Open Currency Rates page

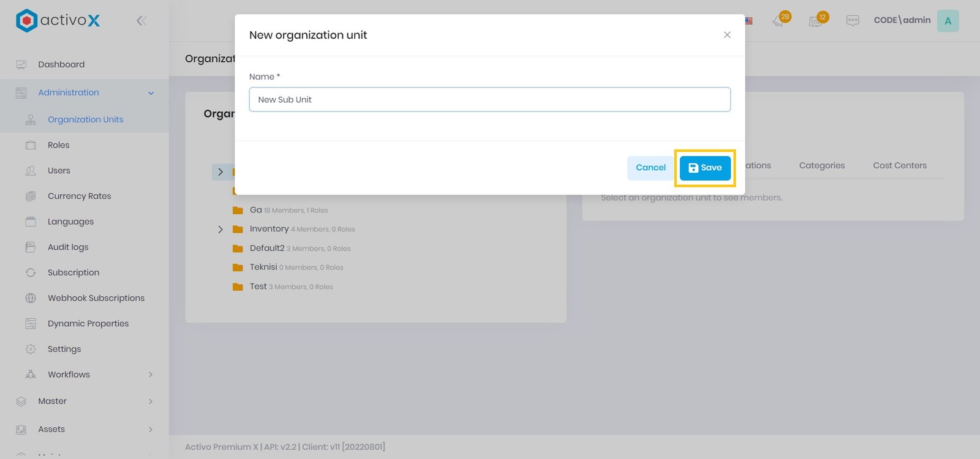coord(80,196)
